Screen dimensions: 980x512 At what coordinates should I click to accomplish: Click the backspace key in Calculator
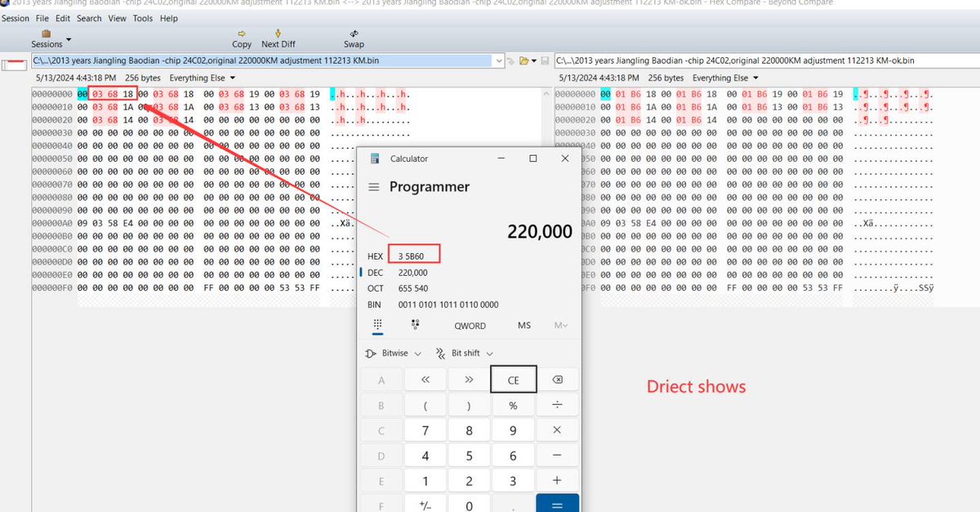pyautogui.click(x=557, y=381)
